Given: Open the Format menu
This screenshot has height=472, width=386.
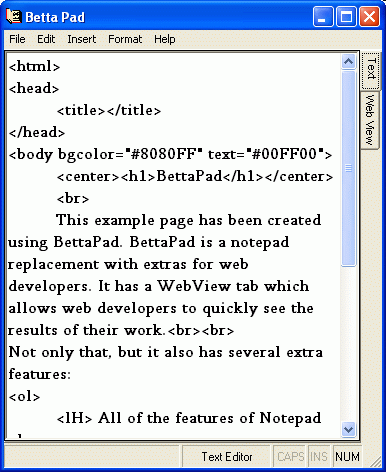Looking at the screenshot, I should point(125,39).
